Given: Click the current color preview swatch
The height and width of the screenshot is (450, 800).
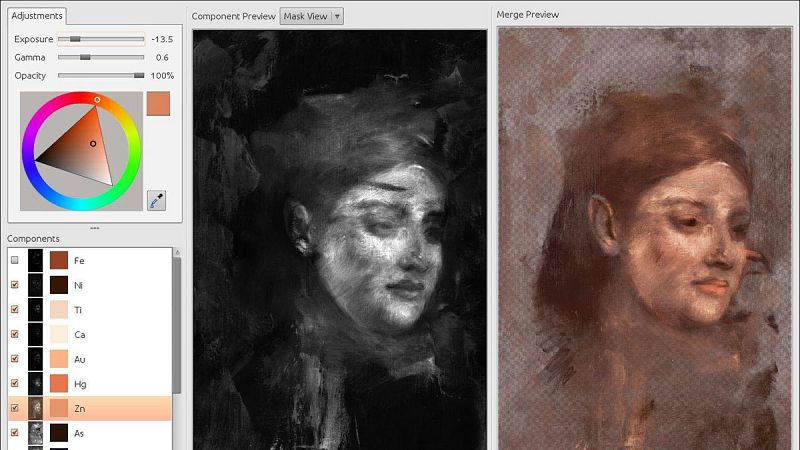Looking at the screenshot, I should 158,104.
